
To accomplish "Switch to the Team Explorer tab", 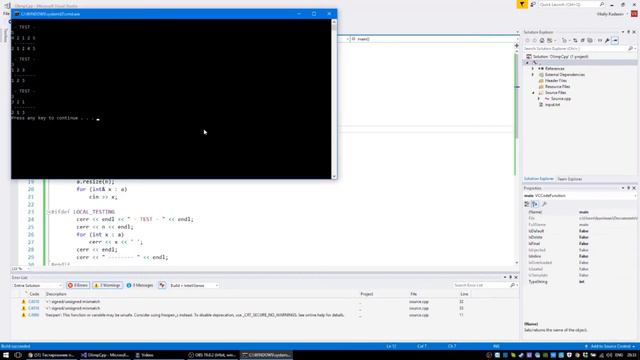I will tap(569, 179).
